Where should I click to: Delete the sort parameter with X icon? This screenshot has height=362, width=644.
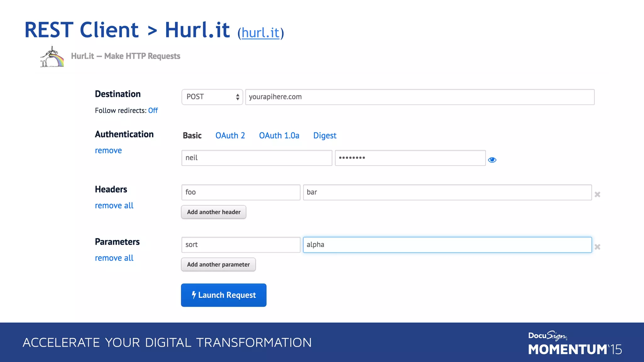(597, 247)
